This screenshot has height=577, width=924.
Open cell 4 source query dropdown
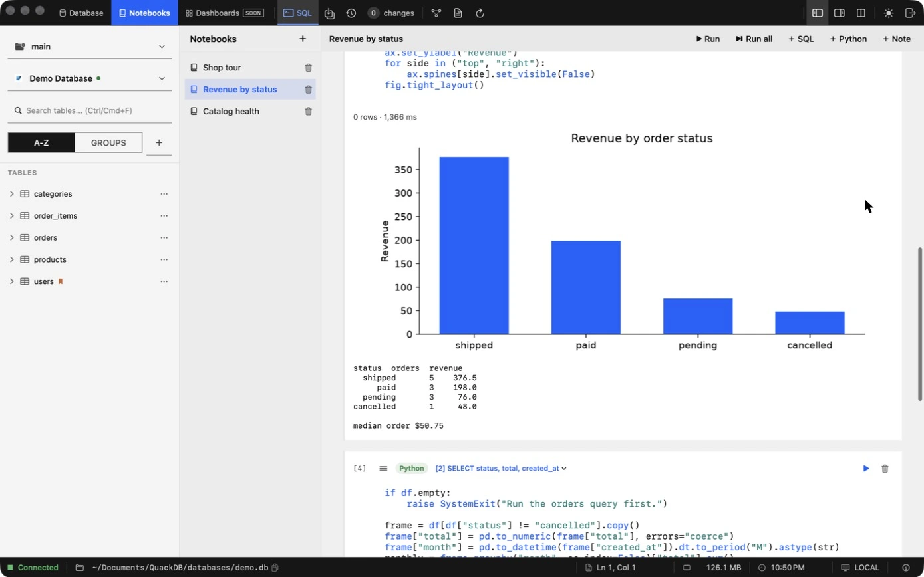(x=501, y=469)
